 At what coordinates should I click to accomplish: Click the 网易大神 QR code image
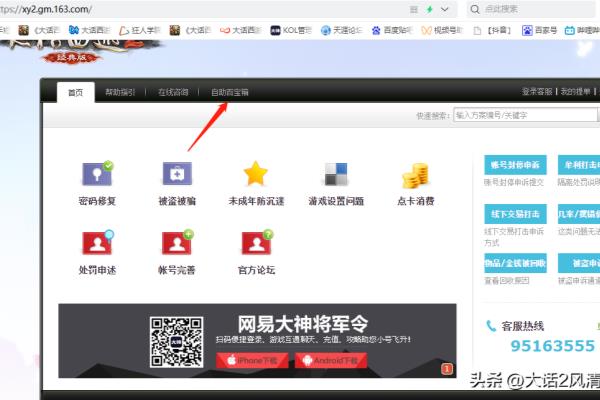click(176, 342)
